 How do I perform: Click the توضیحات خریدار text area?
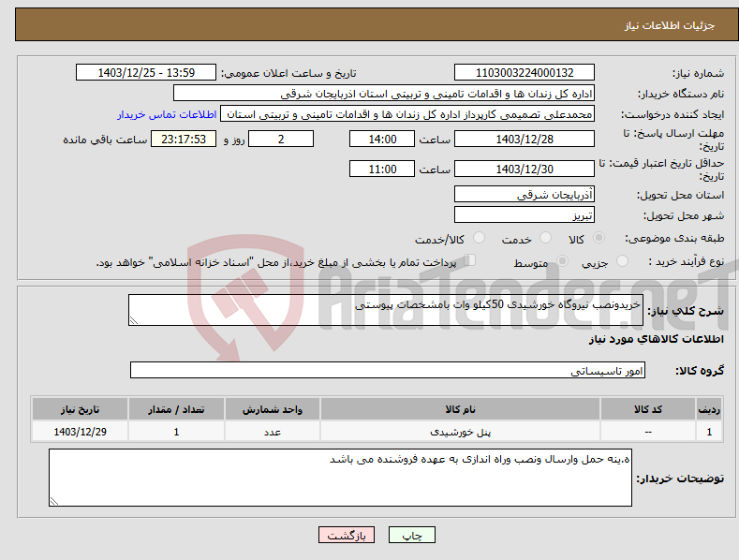tap(340, 478)
